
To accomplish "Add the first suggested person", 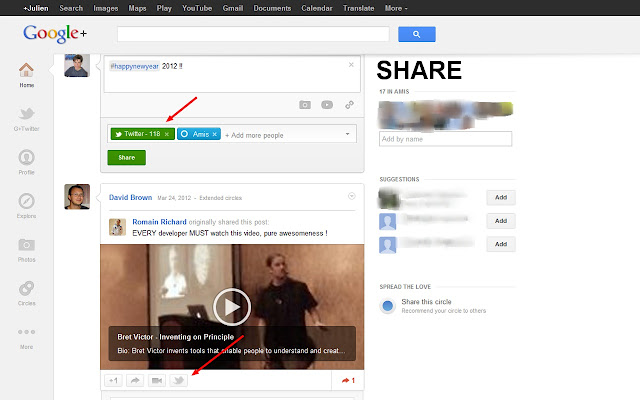I will point(501,198).
